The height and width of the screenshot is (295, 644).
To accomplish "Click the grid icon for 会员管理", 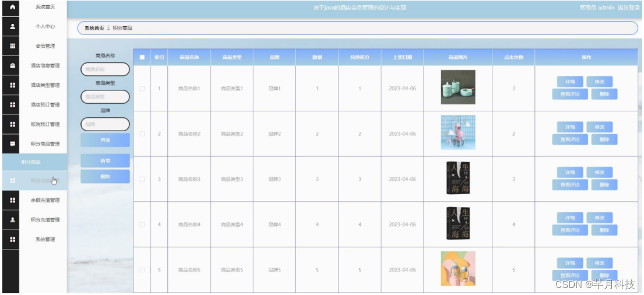I will tap(12, 46).
